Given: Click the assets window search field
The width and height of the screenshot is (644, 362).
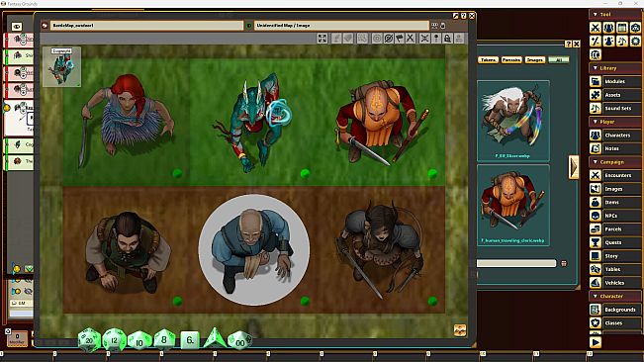Looking at the screenshot, I should (x=516, y=263).
